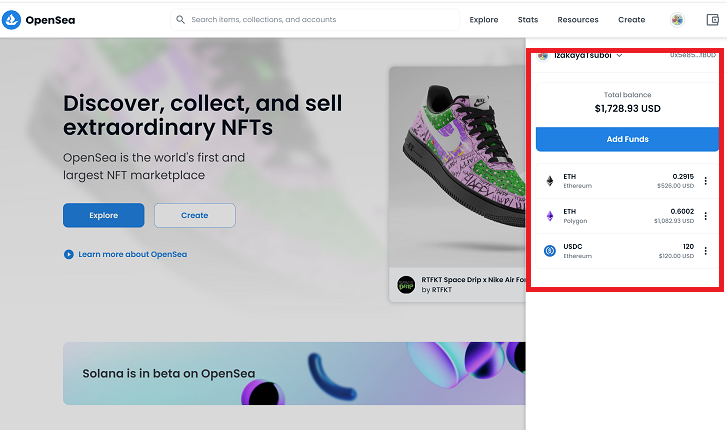The width and height of the screenshot is (727, 430).
Task: Click the OpenSea brand name text
Action: point(50,20)
